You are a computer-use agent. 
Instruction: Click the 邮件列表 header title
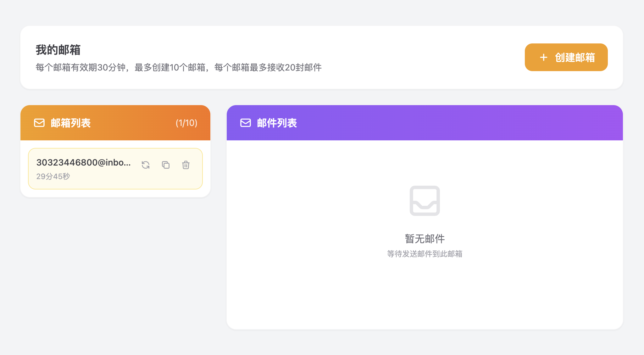click(277, 123)
